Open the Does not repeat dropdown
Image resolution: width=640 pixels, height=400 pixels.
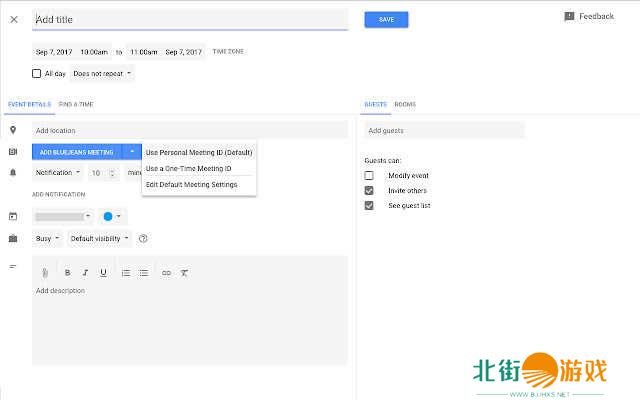[102, 73]
